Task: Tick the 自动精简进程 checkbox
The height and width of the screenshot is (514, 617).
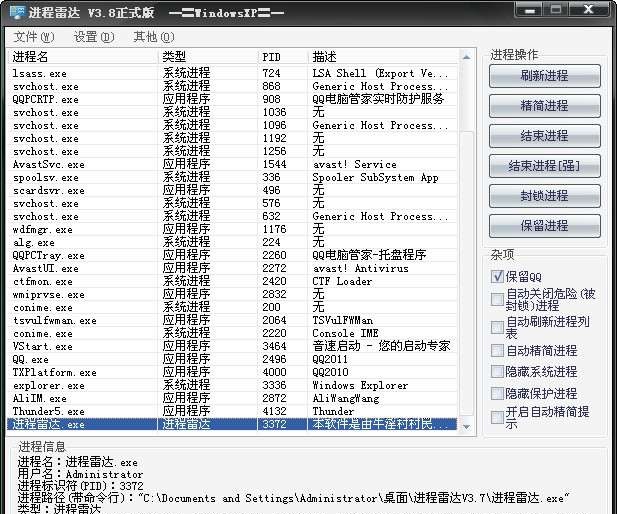Action: tap(497, 350)
